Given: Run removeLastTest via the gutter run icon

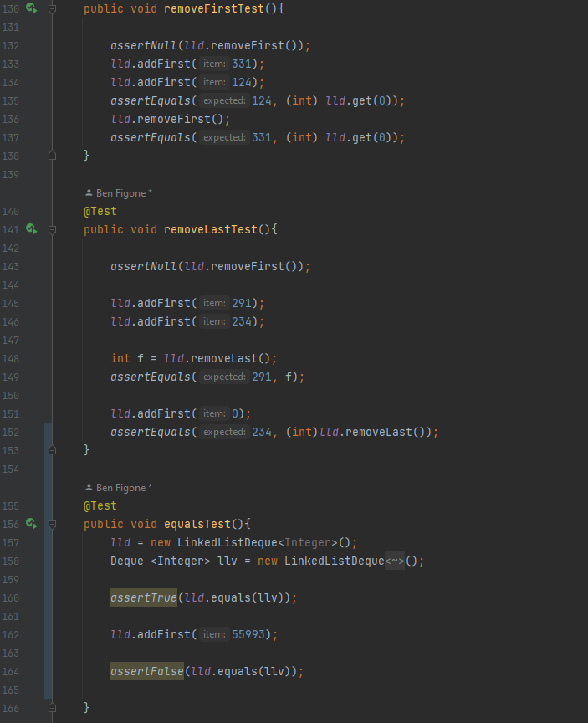Looking at the screenshot, I should coord(31,229).
